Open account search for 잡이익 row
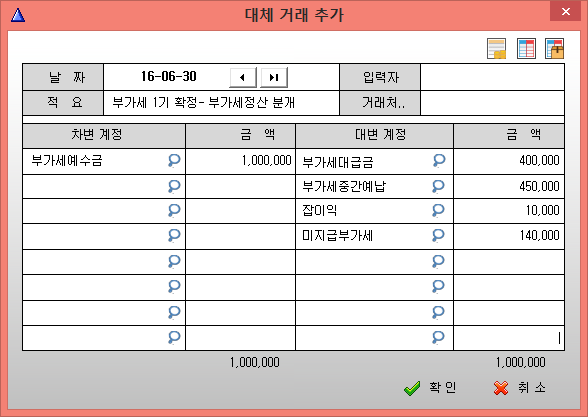Screen dimensions: 588x417 coord(438,210)
